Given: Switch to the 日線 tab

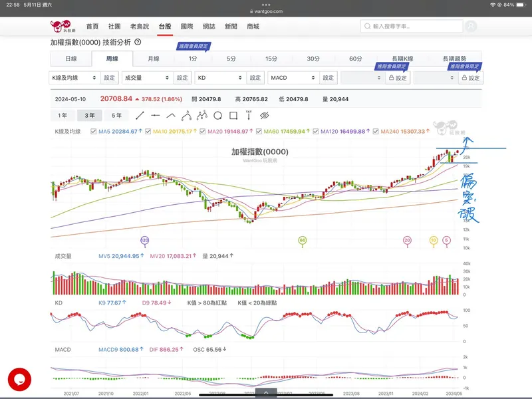Looking at the screenshot, I should point(70,59).
